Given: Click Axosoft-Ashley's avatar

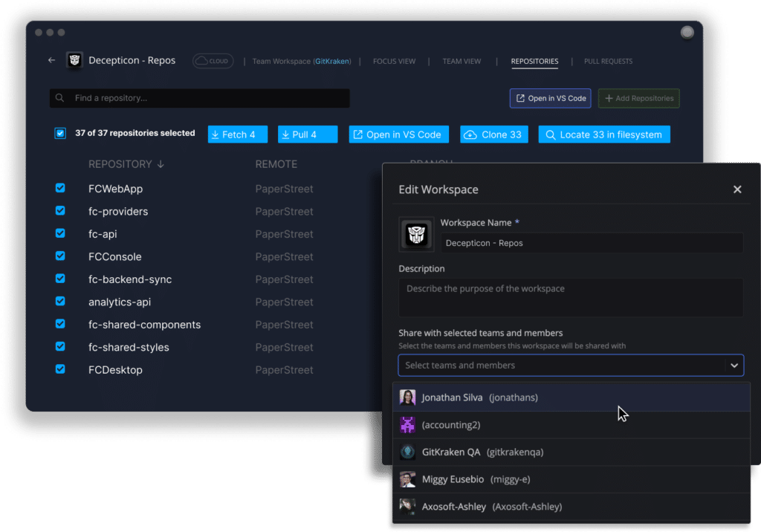Looking at the screenshot, I should [x=407, y=506].
